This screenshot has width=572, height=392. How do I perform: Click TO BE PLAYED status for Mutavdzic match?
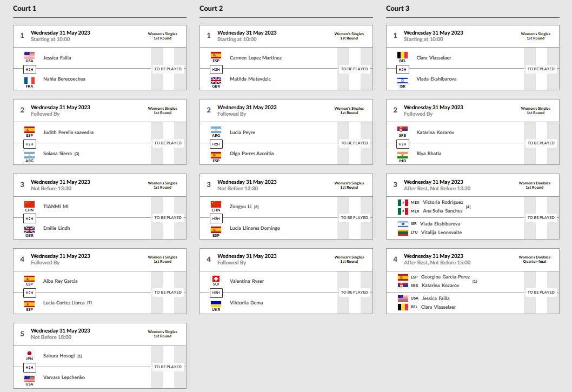click(355, 69)
